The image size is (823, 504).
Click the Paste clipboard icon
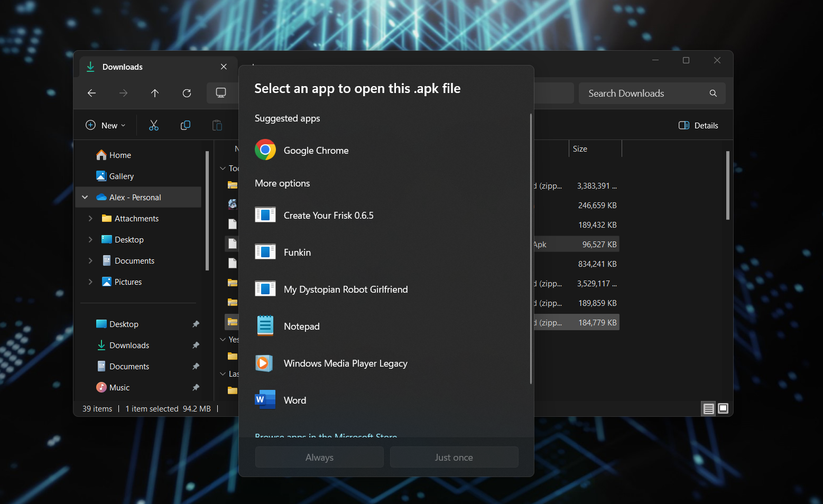pyautogui.click(x=217, y=125)
